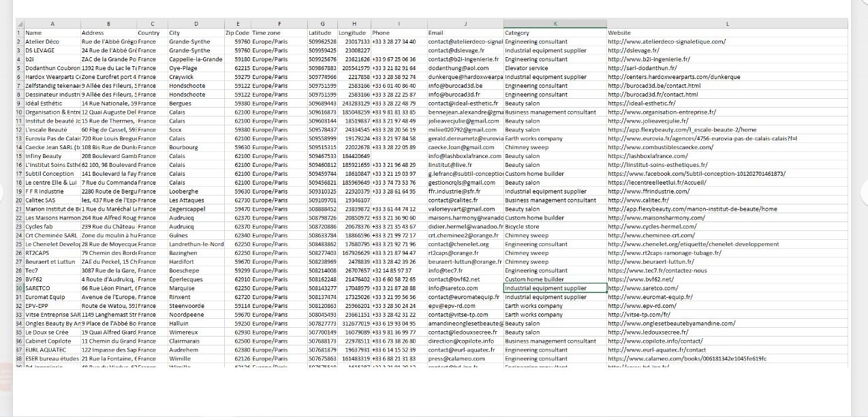Click the 'Latitude' header cell

[x=322, y=33]
